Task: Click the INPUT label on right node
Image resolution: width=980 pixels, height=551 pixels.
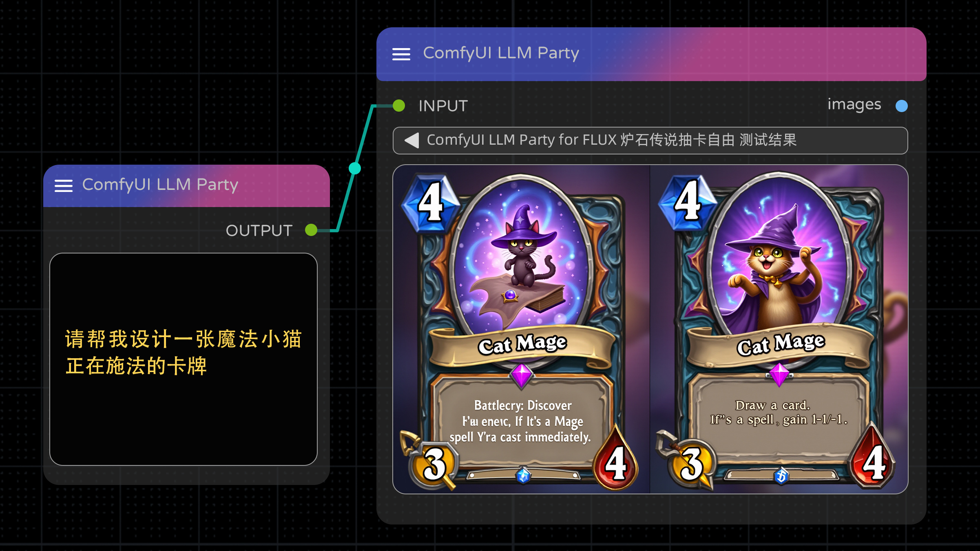Action: 443,106
